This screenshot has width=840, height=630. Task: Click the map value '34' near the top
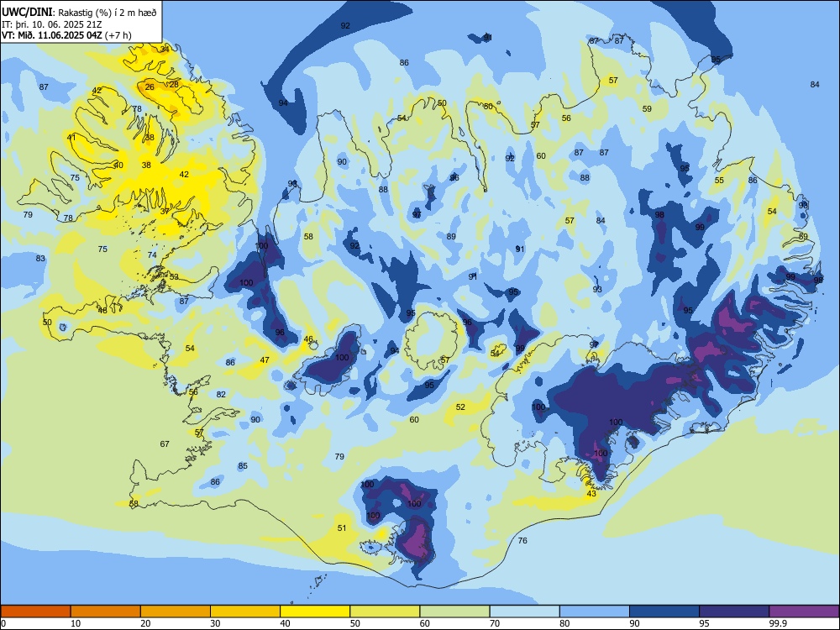click(x=165, y=50)
